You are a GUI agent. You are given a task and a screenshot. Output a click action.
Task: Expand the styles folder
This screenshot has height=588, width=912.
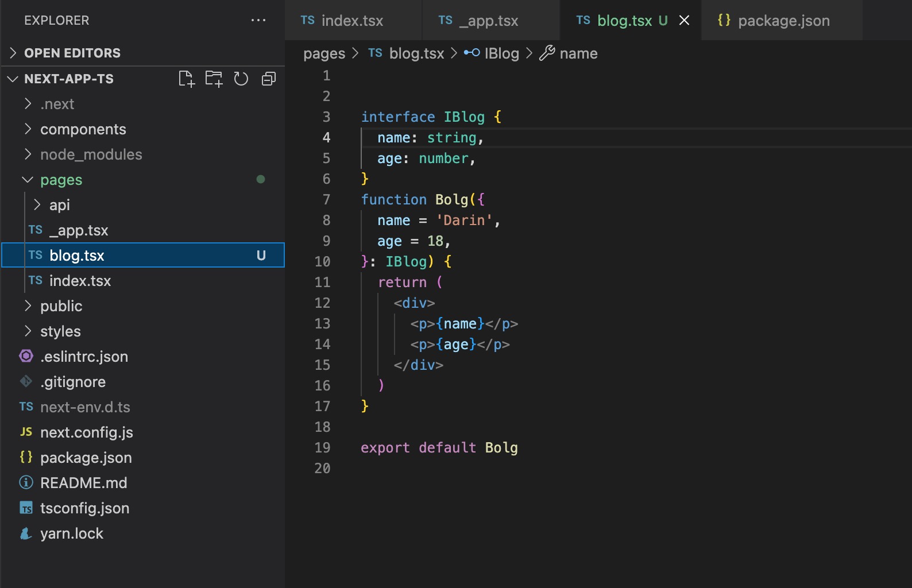pos(28,331)
